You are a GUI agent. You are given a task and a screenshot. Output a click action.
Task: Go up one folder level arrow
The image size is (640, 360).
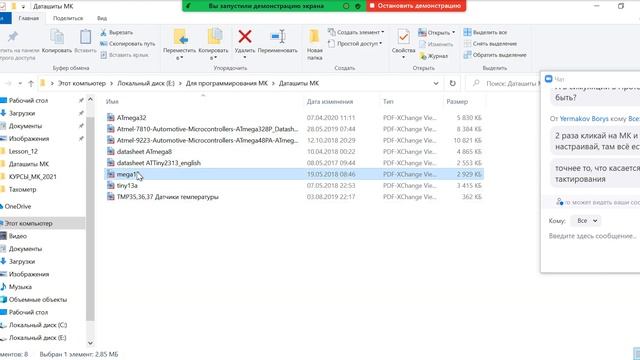[x=31, y=83]
